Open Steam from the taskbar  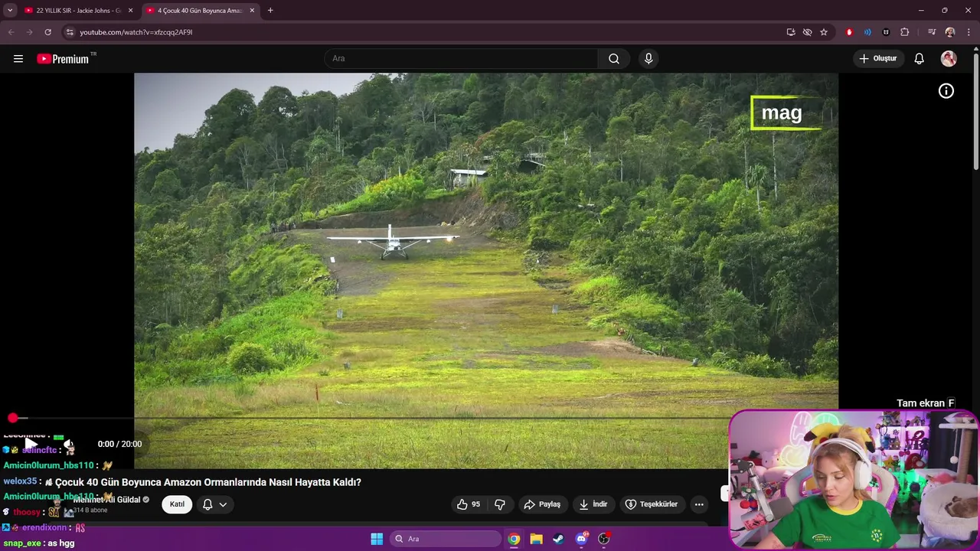[x=559, y=539]
